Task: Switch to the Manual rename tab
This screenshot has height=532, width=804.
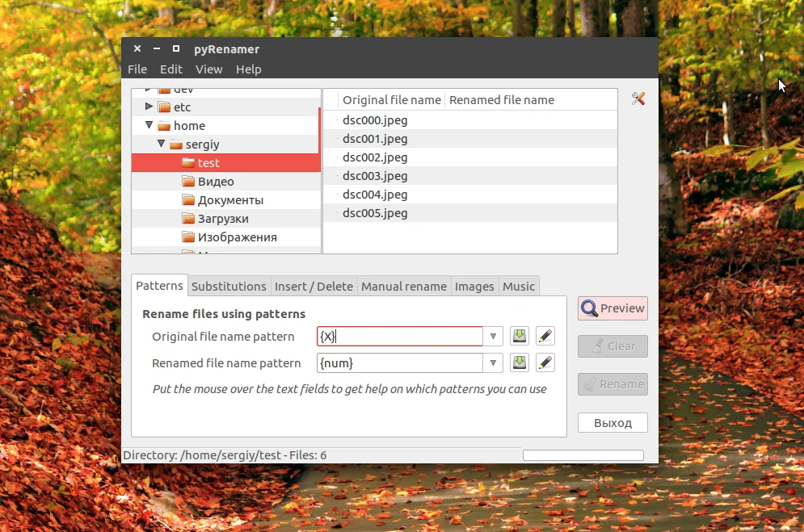Action: click(403, 287)
